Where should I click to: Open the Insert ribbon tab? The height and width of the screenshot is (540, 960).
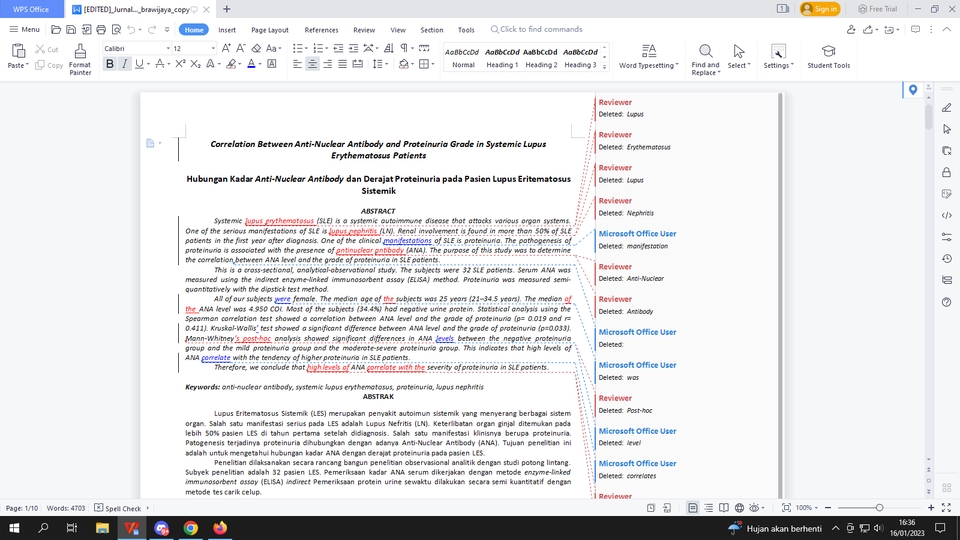pos(227,29)
